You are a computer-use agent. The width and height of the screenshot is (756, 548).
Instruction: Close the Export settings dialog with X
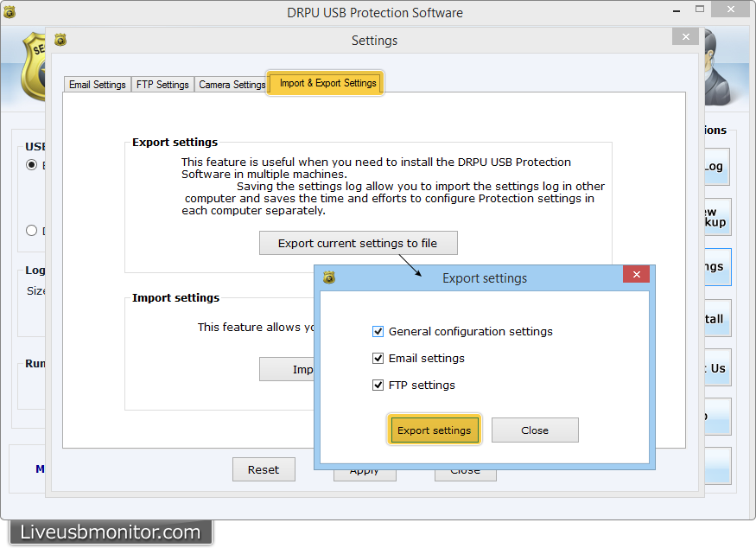pos(636,274)
